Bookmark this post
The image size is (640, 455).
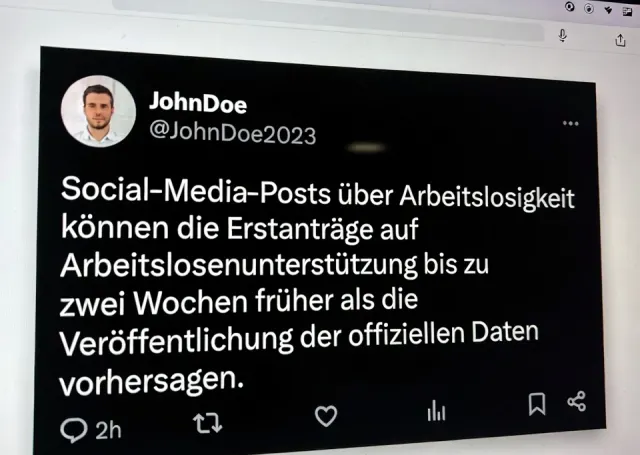(x=537, y=404)
